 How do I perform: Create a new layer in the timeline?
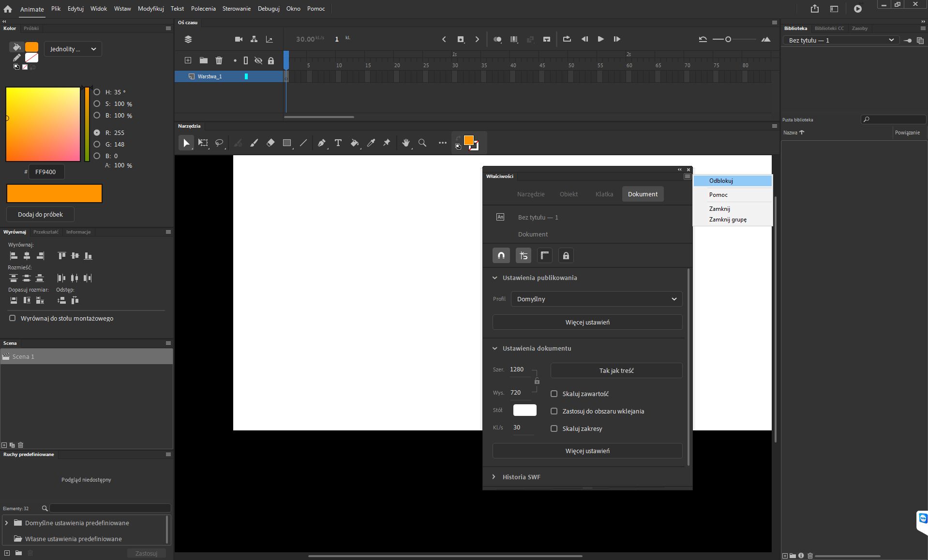point(187,60)
